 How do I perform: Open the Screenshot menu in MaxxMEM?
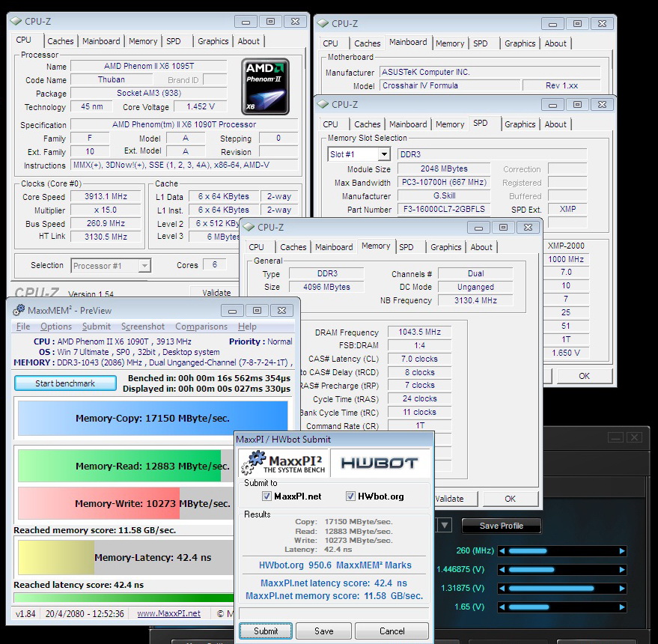[143, 326]
